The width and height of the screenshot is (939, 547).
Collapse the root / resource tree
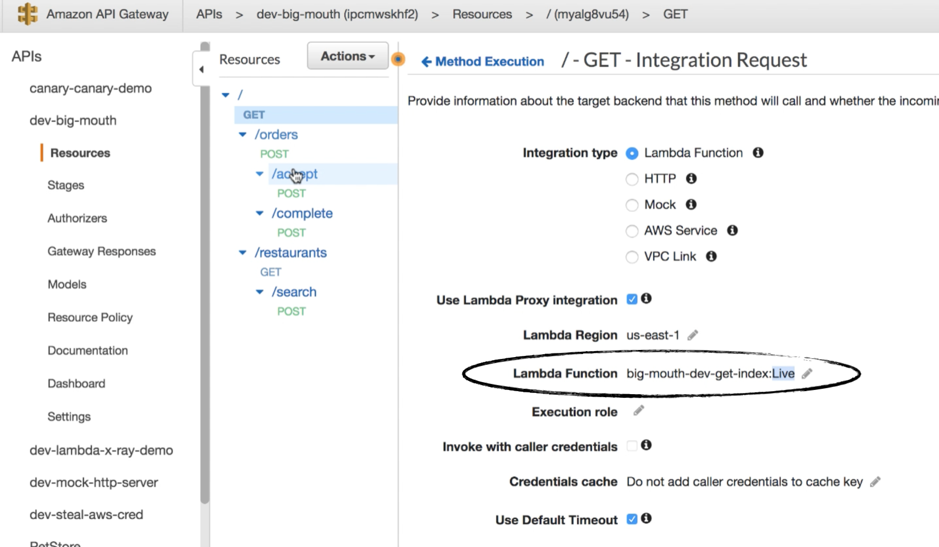(x=225, y=95)
